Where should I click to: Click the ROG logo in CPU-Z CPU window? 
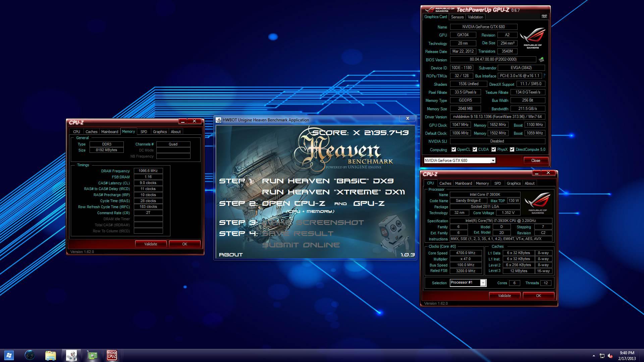(537, 203)
